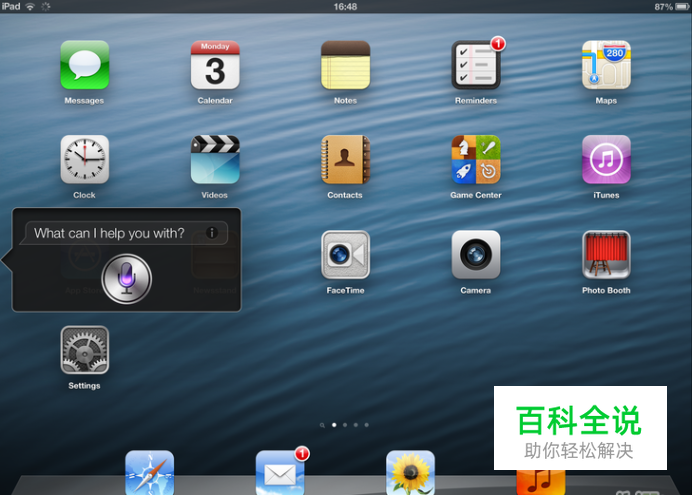Open Photos sunflower icon in dock
Screen dimensions: 692x495
point(410,472)
